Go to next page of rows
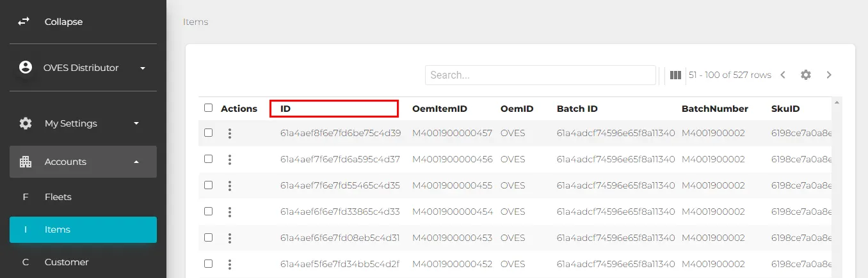 (x=829, y=75)
